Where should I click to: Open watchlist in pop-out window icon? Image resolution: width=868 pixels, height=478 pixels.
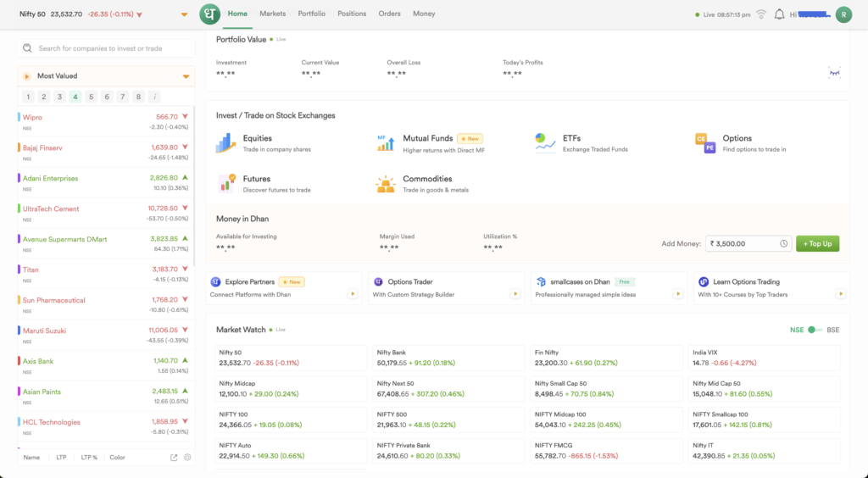click(174, 458)
